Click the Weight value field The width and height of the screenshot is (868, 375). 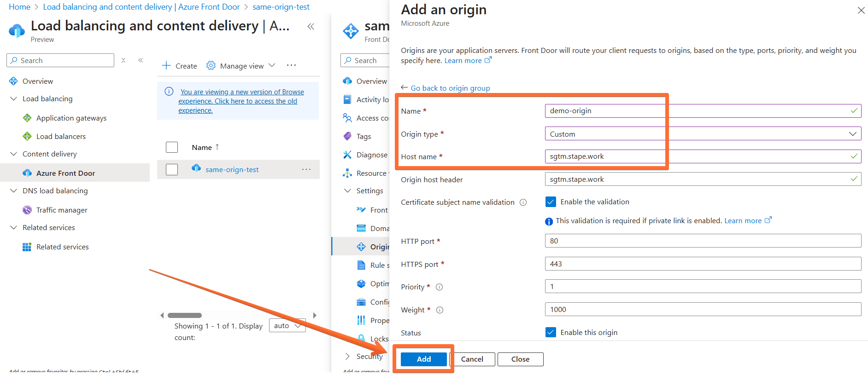703,309
